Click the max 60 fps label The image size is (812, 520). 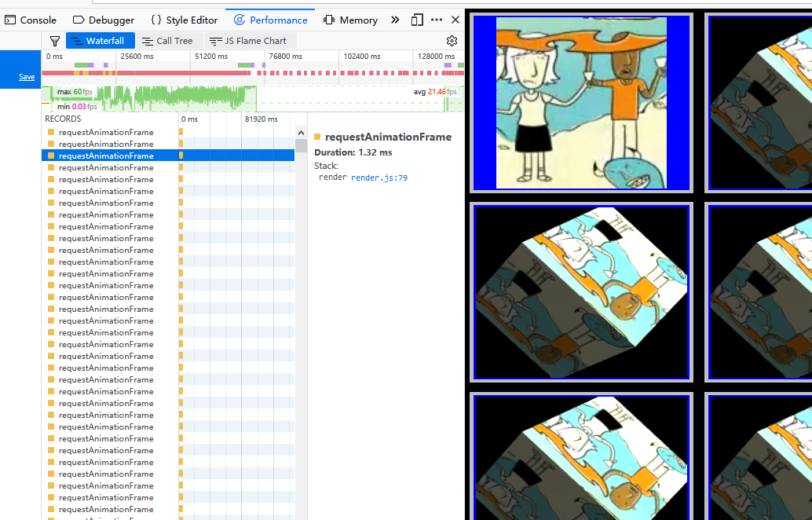(75, 92)
